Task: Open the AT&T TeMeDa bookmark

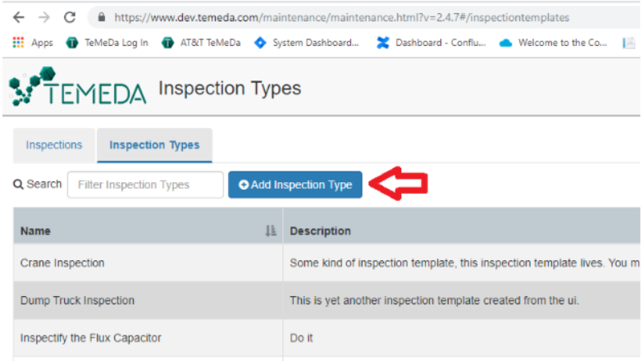Action: click(201, 43)
